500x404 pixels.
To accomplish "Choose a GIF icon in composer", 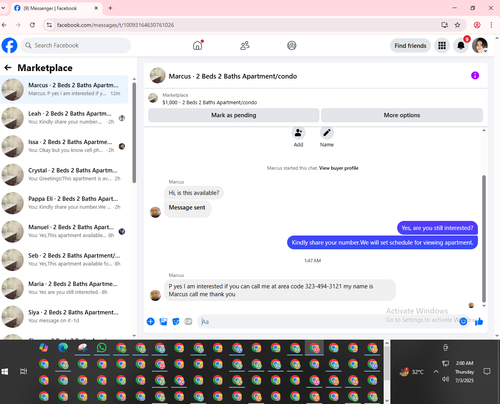I will [x=188, y=321].
